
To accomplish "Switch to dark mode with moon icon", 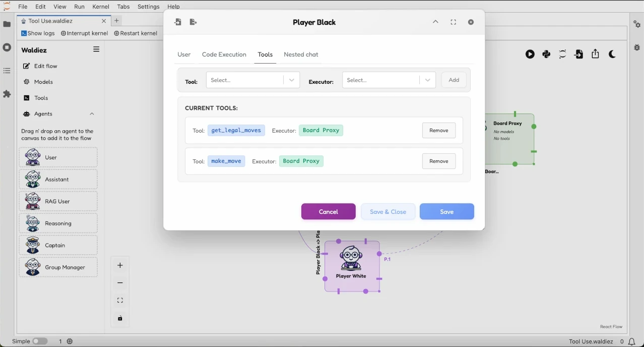I will coord(612,54).
